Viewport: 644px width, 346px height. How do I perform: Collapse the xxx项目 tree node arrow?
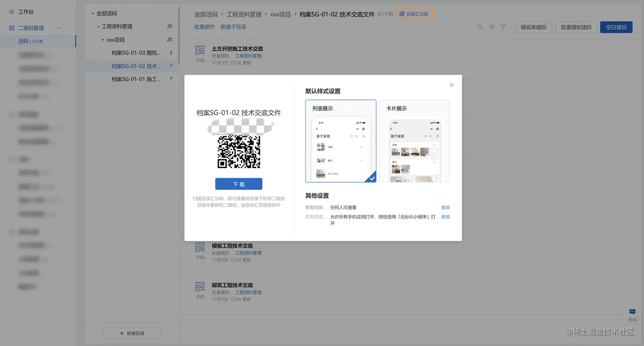tap(103, 40)
